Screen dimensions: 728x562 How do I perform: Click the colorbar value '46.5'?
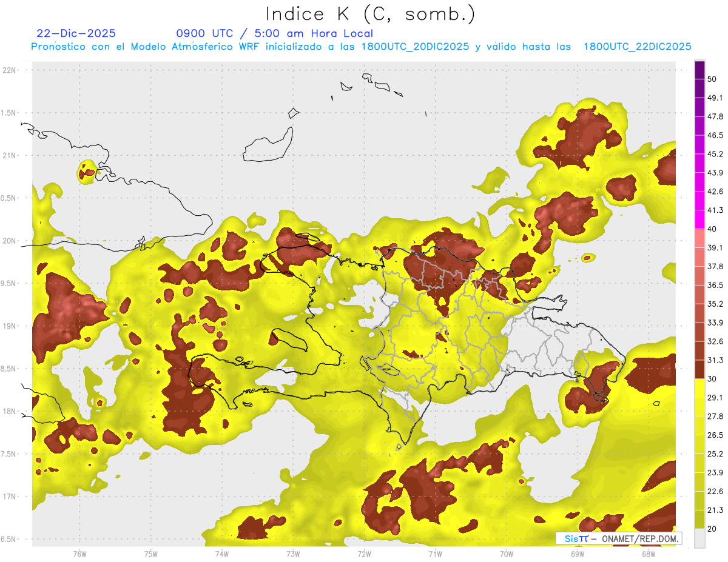(715, 135)
